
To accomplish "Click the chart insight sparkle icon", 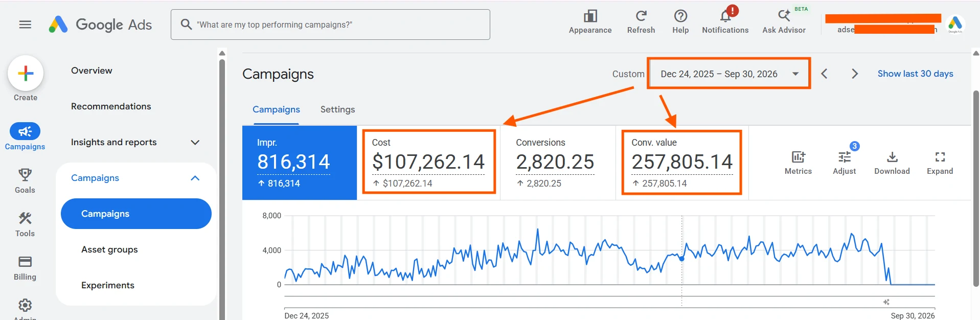I will tap(886, 302).
